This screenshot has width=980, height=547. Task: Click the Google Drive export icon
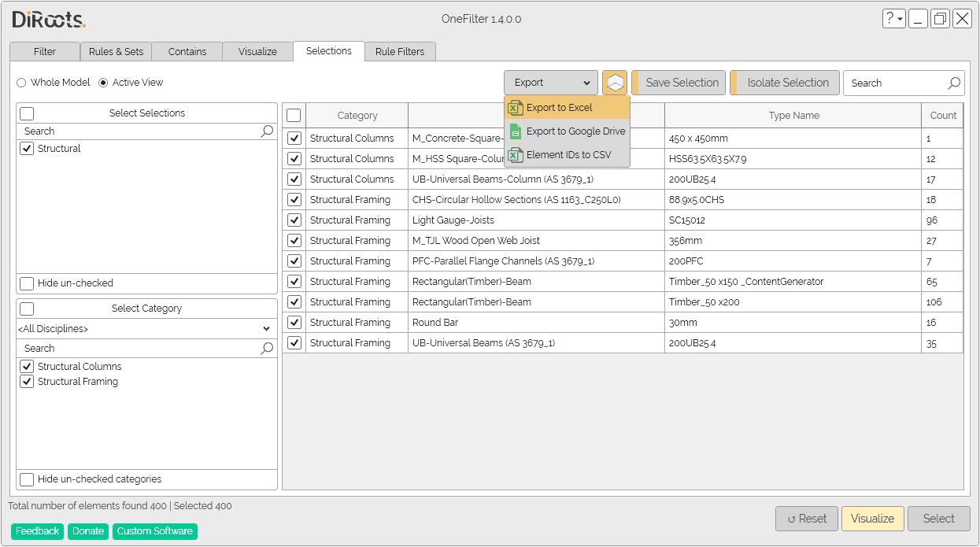[x=516, y=131]
